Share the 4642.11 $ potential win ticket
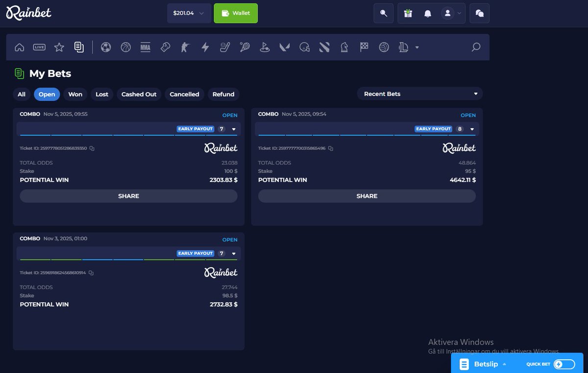Viewport: 588px width, 373px height. (367, 196)
